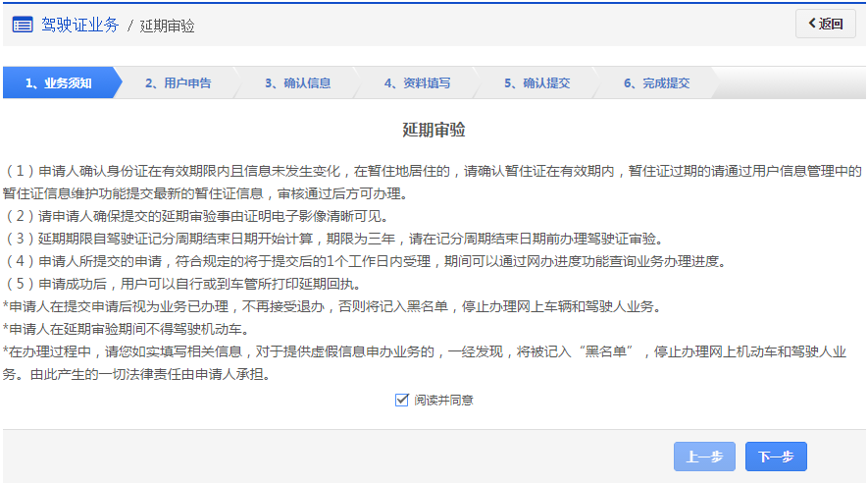Click the centered 延期审验 page heading
Viewport: 868px width, 484px height.
click(x=434, y=131)
